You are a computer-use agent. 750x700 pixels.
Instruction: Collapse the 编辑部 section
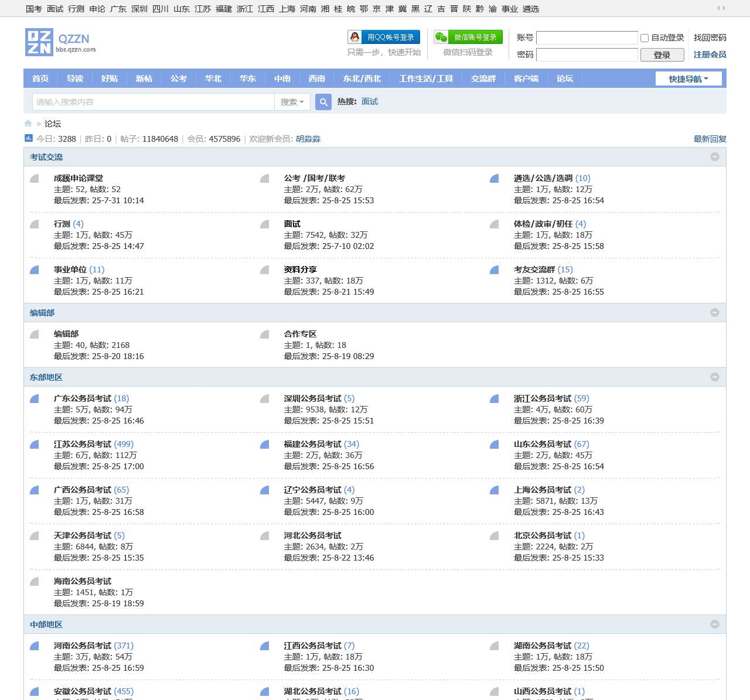(x=715, y=313)
